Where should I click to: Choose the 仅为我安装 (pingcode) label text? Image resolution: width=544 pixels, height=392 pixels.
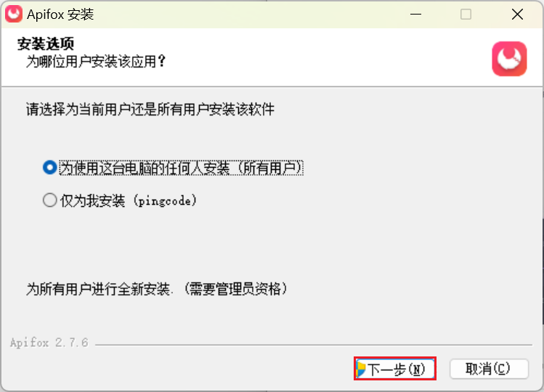coord(129,200)
